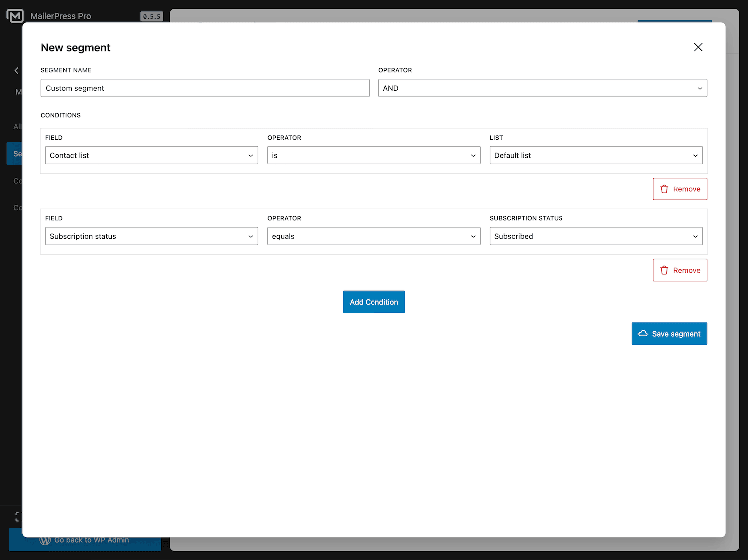
Task: Click the back chevron in the sidebar
Action: point(16,71)
